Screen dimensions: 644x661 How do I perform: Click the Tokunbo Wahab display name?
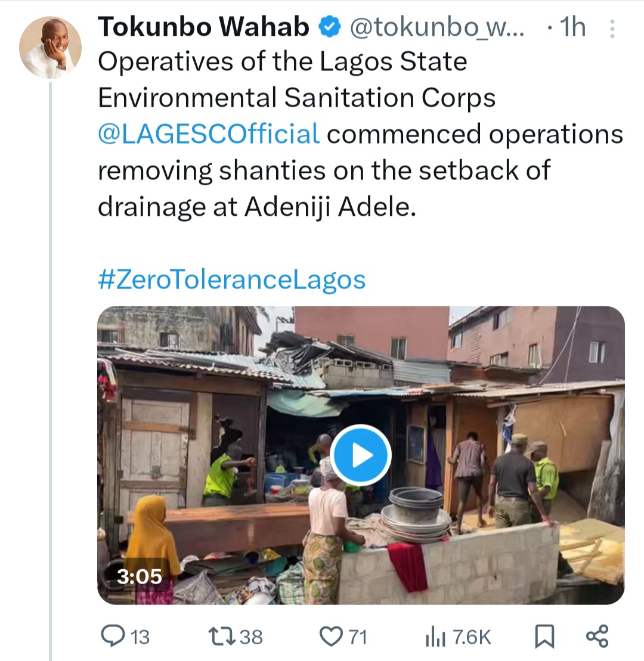[x=203, y=27]
